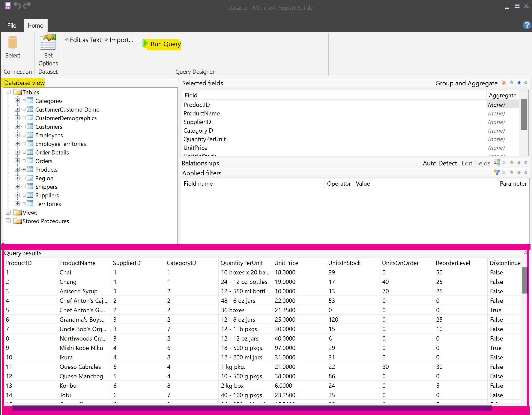This screenshot has width=532, height=415.
Task: Move selected field up arrow
Action: 511,83
